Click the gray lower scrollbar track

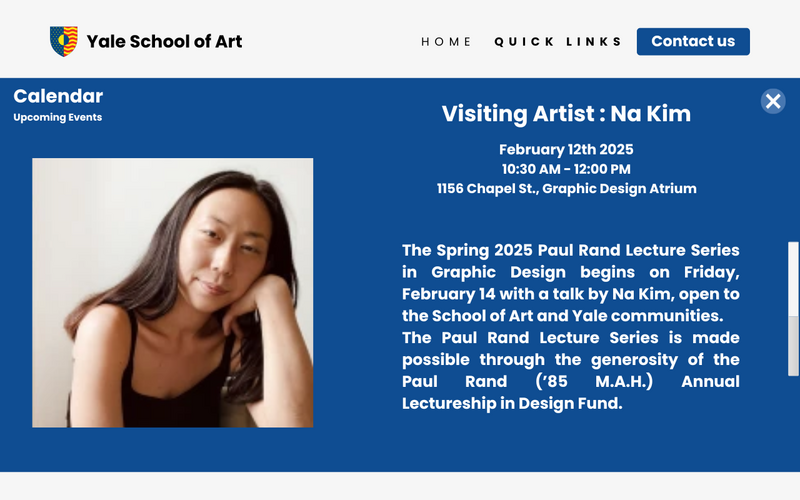(794, 345)
